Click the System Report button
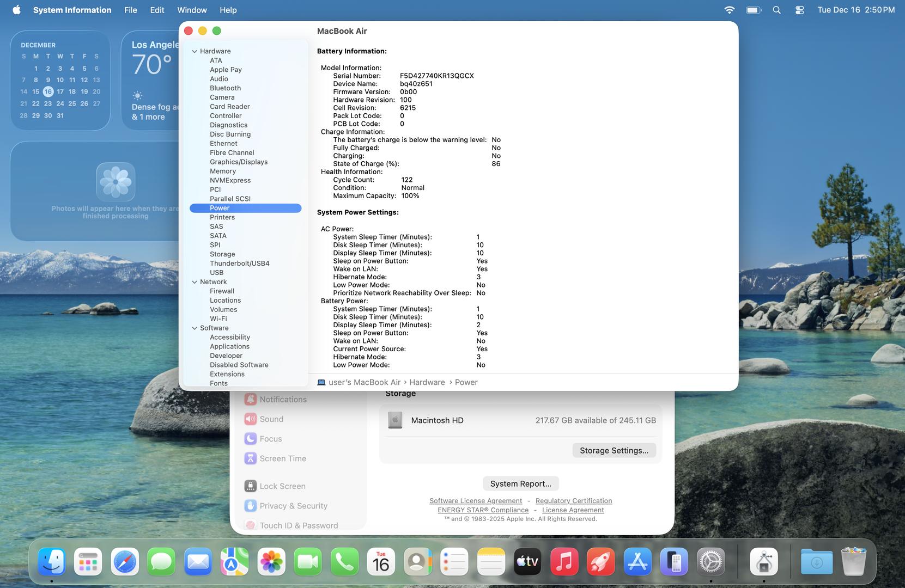This screenshot has width=905, height=588. click(x=520, y=483)
